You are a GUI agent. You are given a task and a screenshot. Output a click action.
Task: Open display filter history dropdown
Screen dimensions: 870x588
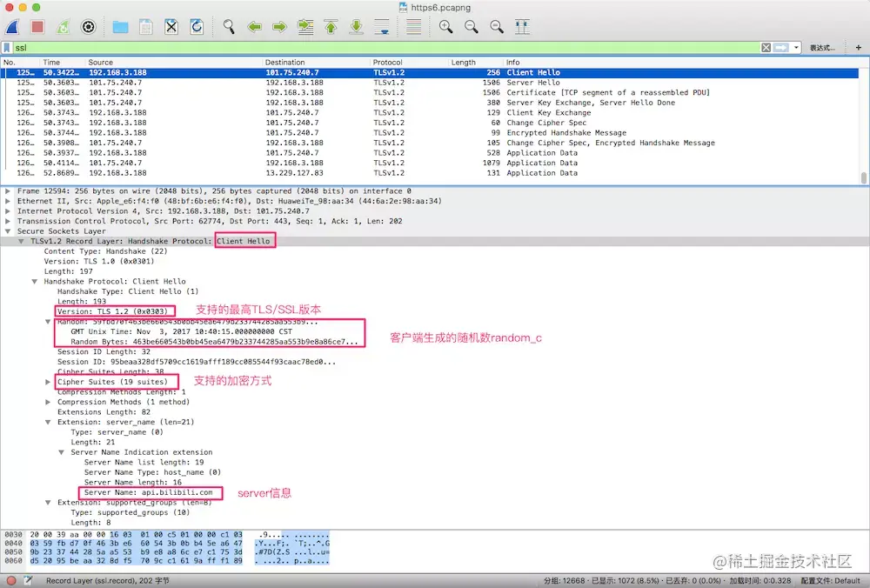coord(796,48)
